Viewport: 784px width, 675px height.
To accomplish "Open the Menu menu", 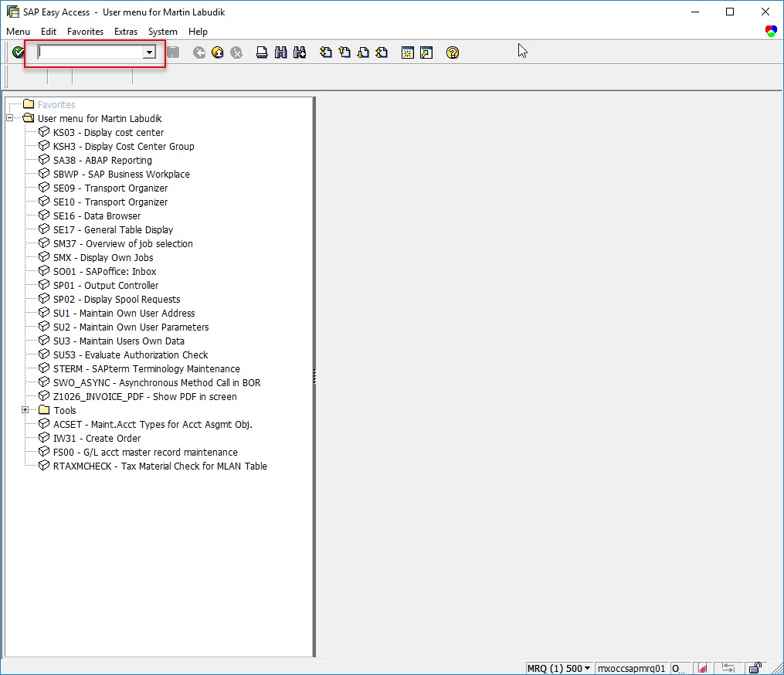I will click(18, 32).
